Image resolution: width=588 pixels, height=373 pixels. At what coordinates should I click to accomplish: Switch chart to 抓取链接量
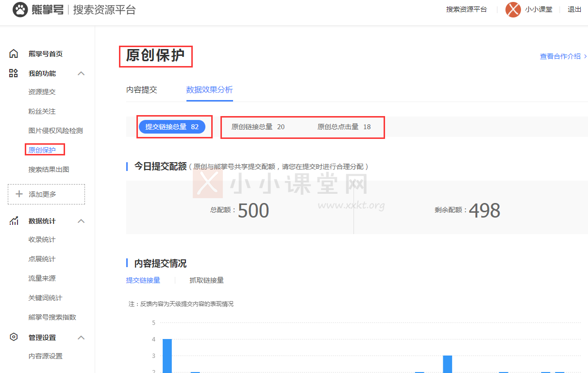coord(206,280)
